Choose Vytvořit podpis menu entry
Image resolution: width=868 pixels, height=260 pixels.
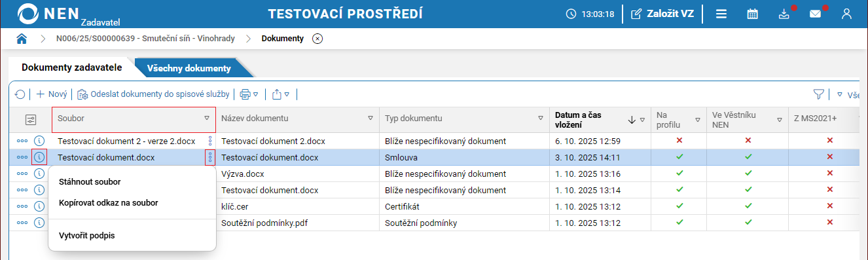(86, 235)
